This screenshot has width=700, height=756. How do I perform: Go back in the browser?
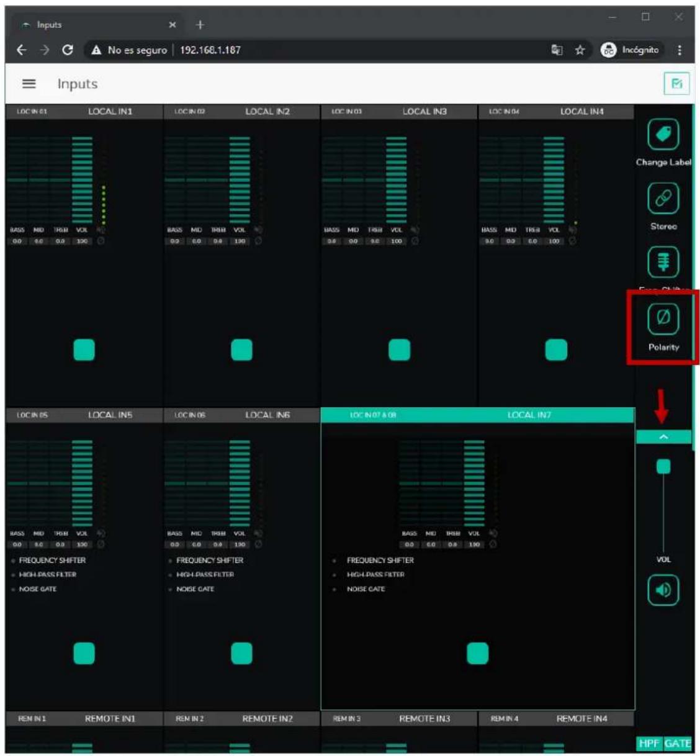21,50
